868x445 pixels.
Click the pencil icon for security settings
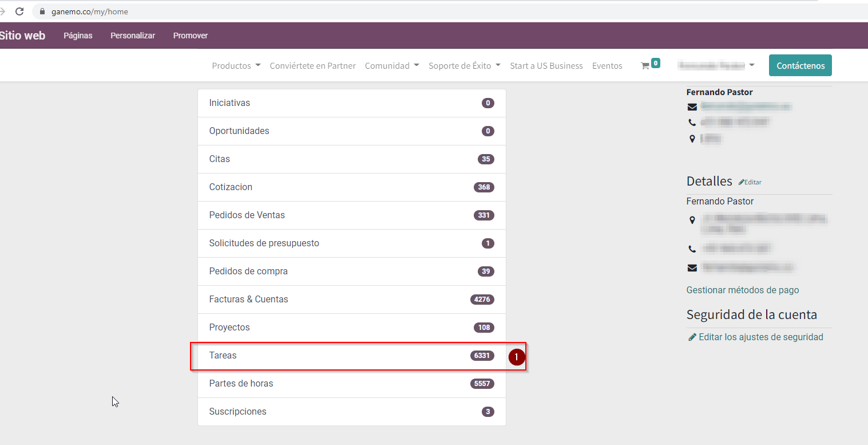692,337
